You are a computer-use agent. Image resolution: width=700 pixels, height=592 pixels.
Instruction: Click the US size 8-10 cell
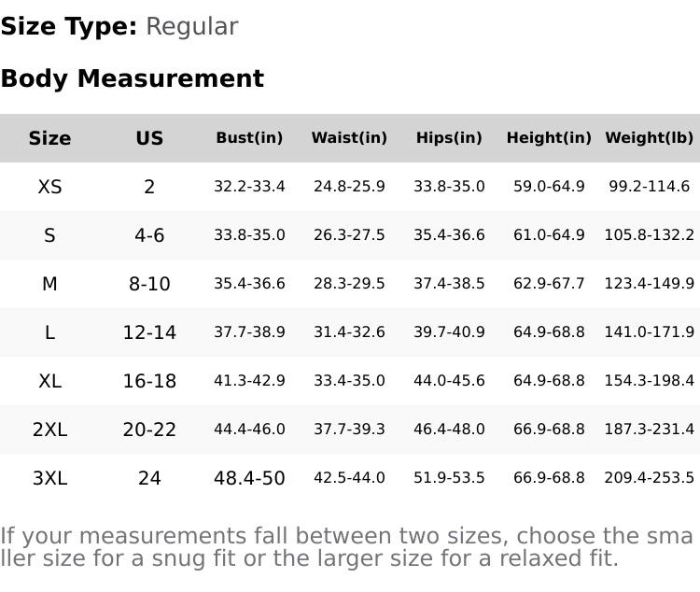pyautogui.click(x=149, y=285)
